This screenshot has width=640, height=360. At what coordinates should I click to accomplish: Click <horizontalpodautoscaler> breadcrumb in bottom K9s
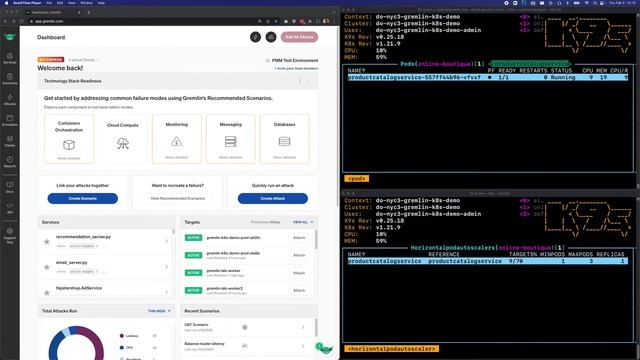391,349
